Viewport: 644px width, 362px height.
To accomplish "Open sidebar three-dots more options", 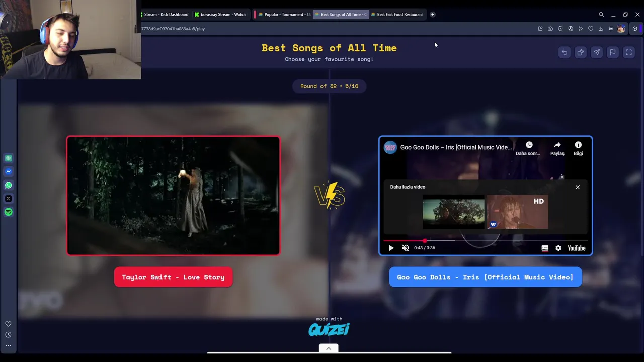I will coord(8,345).
